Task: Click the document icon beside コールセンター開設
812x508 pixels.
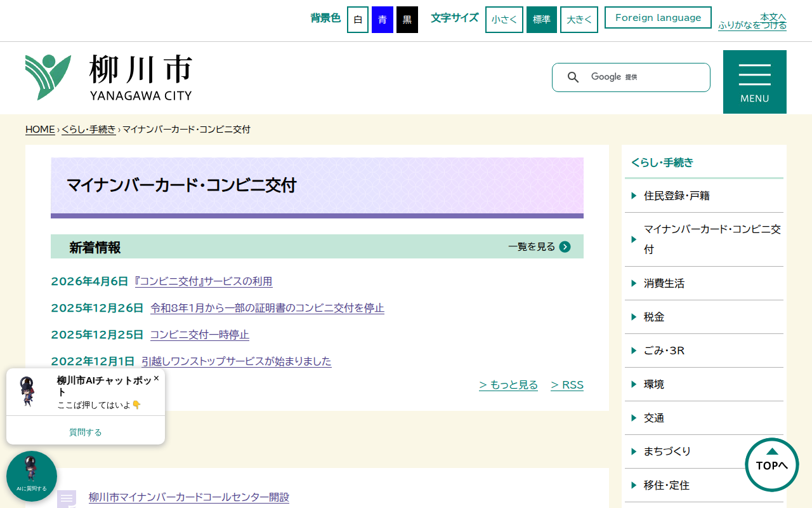Action: tap(67, 498)
